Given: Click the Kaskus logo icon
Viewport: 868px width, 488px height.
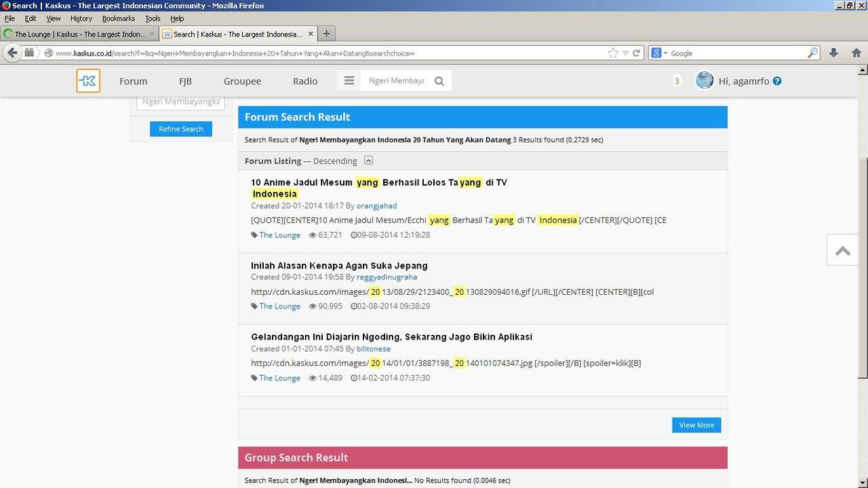Looking at the screenshot, I should pos(88,81).
